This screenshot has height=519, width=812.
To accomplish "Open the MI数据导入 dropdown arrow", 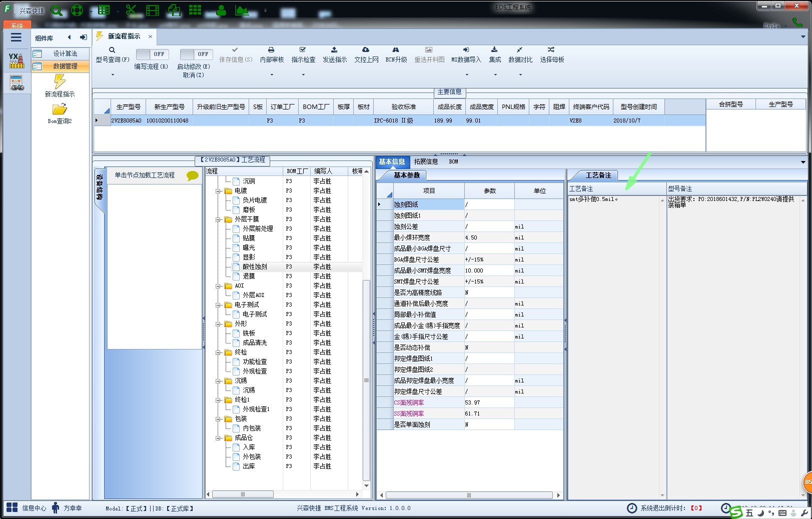I will tap(467, 75).
